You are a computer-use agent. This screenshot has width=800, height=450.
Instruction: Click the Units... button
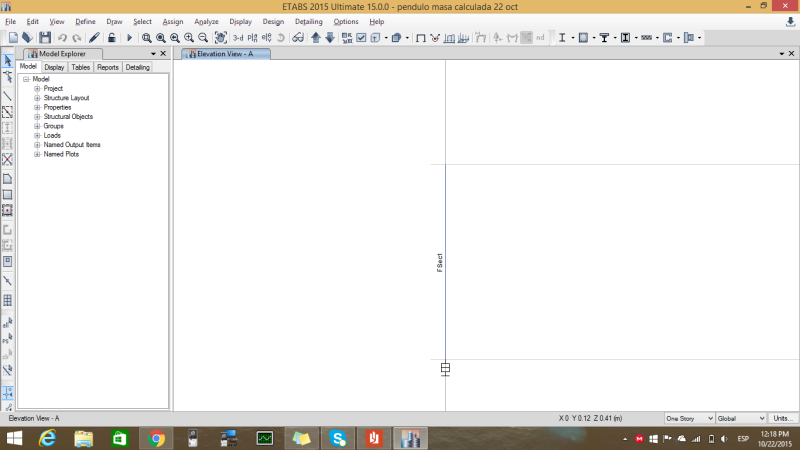783,418
